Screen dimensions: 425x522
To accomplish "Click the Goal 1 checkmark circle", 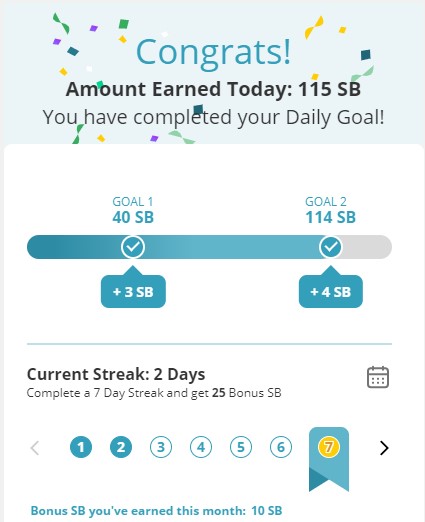I will pyautogui.click(x=133, y=247).
